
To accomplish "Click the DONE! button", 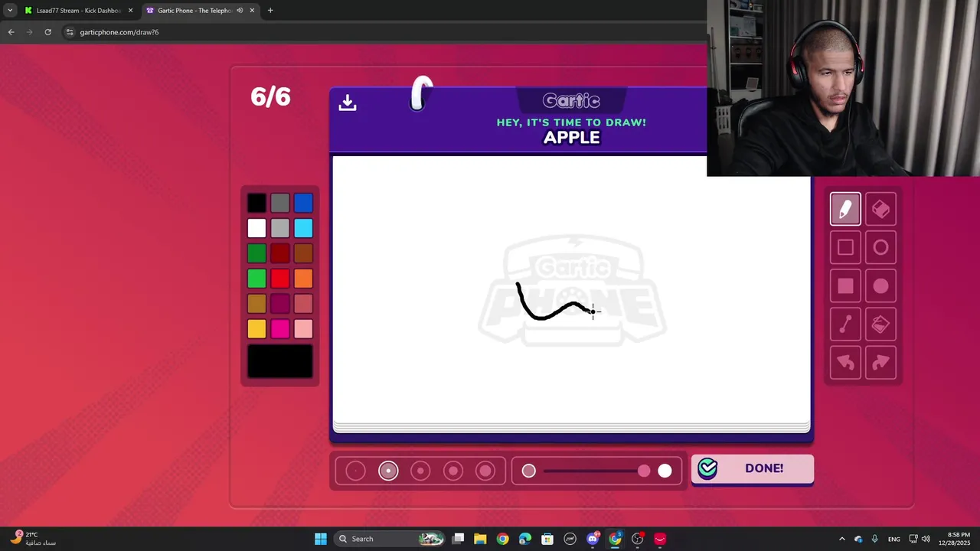I will [753, 468].
